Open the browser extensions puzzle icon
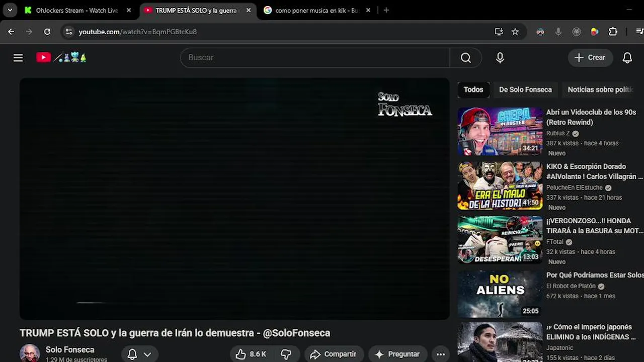The height and width of the screenshot is (362, 644). click(613, 32)
